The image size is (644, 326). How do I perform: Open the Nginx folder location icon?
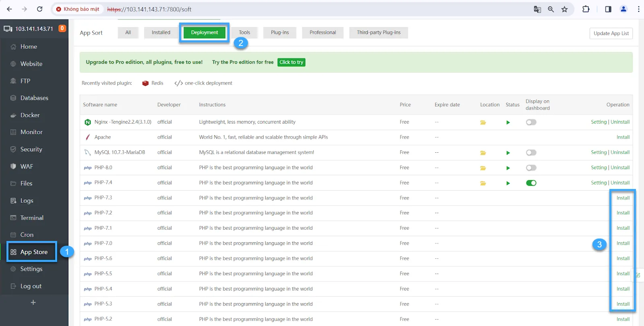[483, 123]
